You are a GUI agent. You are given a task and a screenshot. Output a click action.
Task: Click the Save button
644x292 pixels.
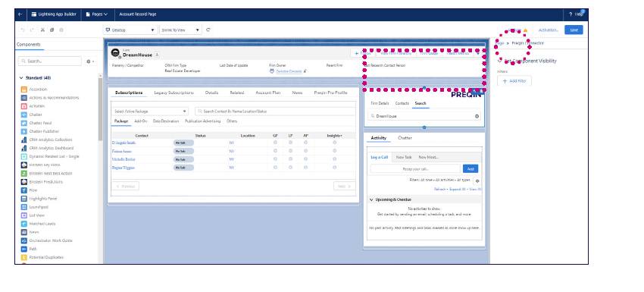pyautogui.click(x=574, y=30)
